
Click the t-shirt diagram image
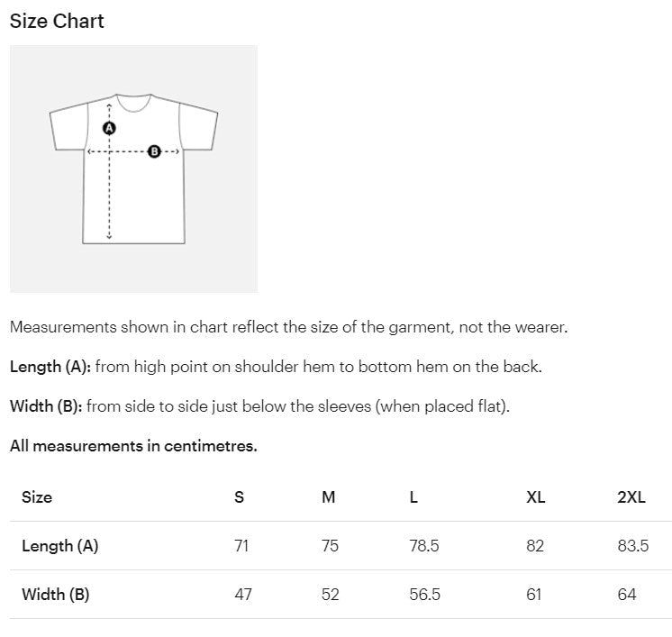point(133,168)
